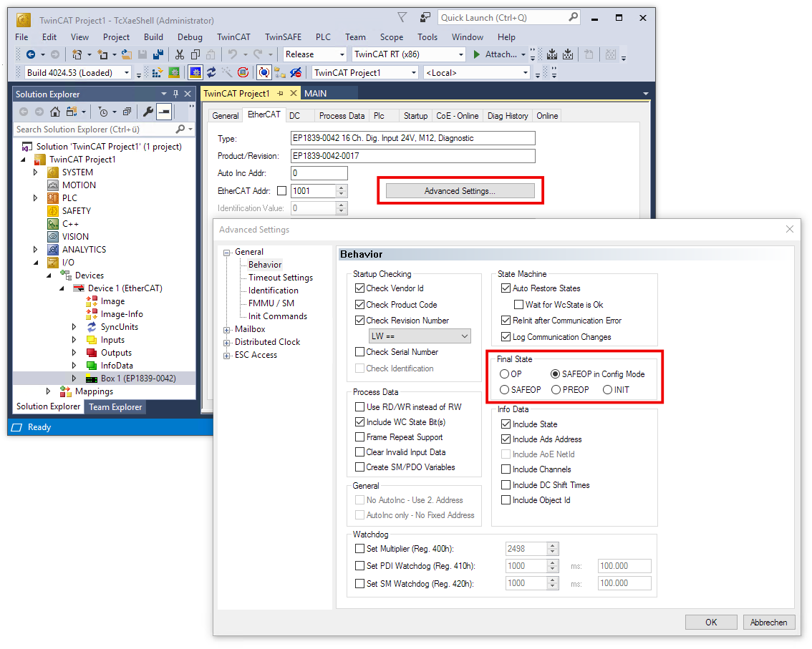
Task: Confirm the dialog with OK
Action: click(x=710, y=622)
